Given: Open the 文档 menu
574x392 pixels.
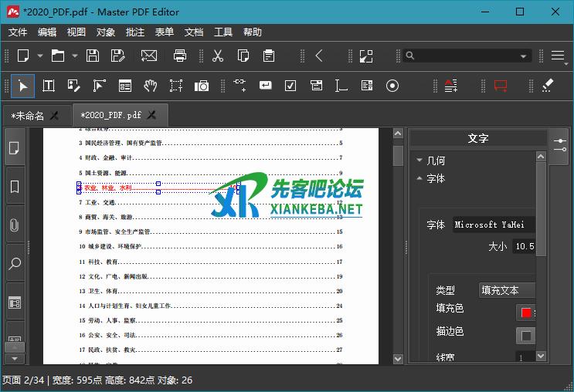Looking at the screenshot, I should pyautogui.click(x=194, y=32).
